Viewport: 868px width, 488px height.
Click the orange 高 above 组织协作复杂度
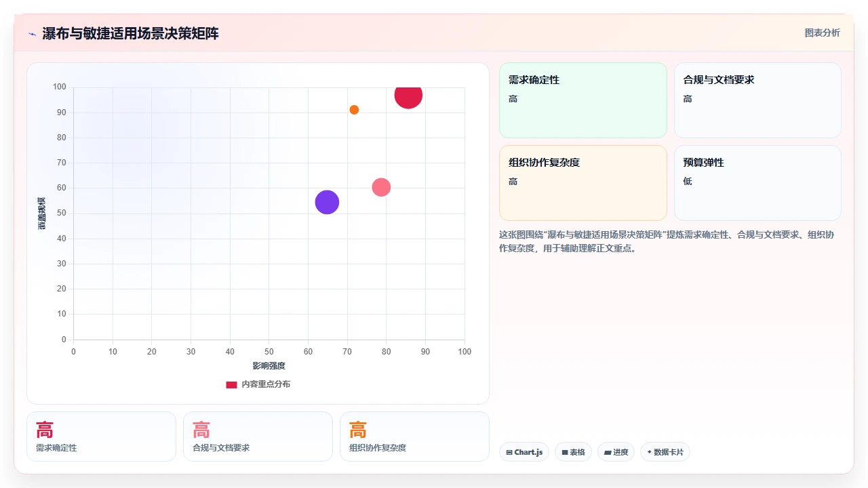click(x=358, y=430)
